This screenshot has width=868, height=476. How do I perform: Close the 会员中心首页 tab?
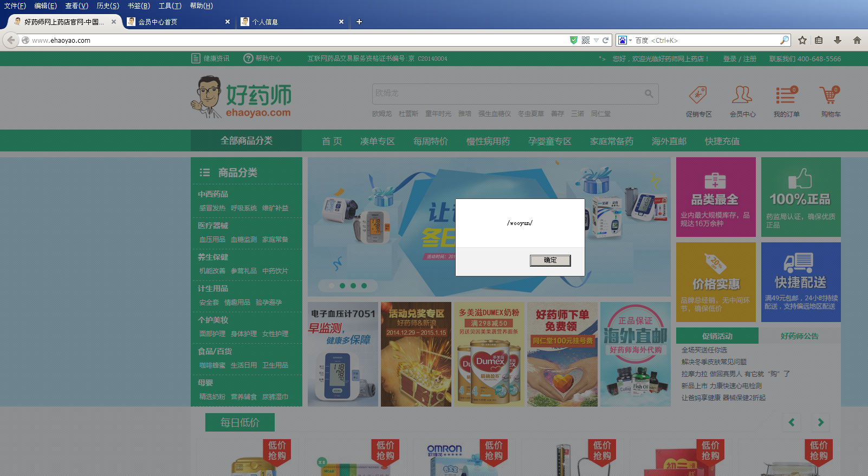[x=228, y=22]
